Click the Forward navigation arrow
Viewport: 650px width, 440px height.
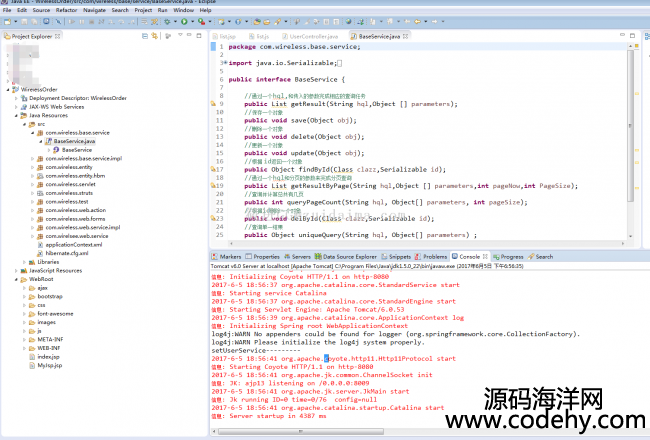pyautogui.click(x=434, y=22)
